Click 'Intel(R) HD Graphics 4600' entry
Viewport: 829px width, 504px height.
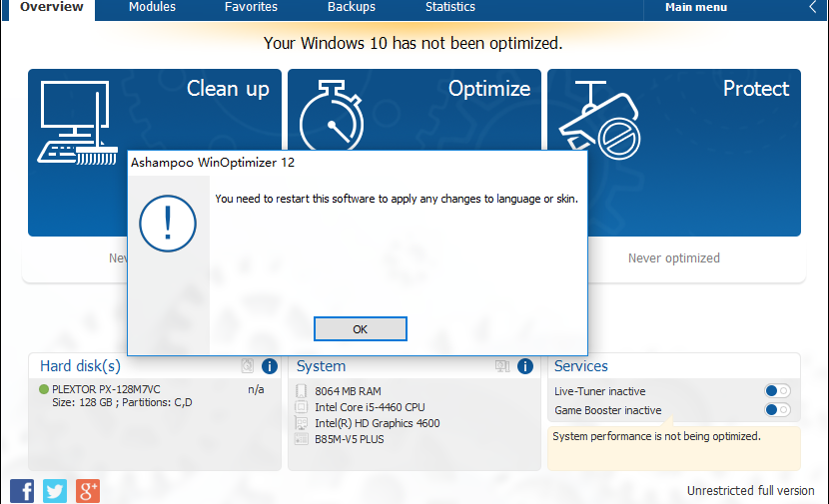[377, 423]
